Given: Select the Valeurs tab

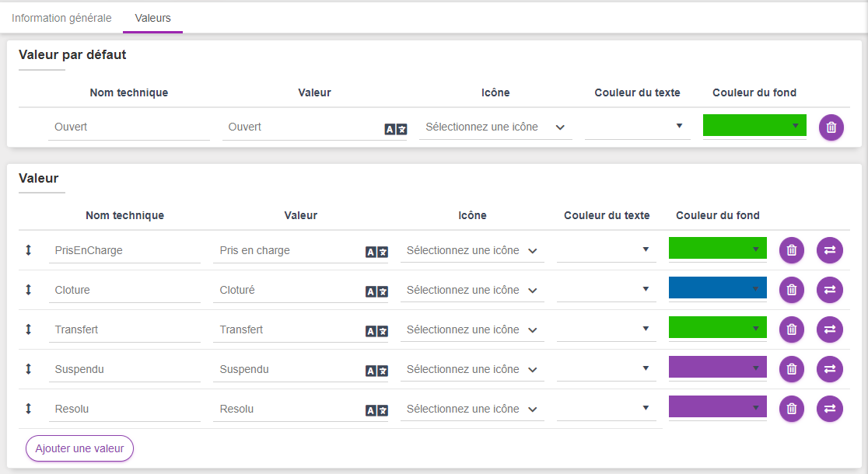Looking at the screenshot, I should (x=152, y=18).
